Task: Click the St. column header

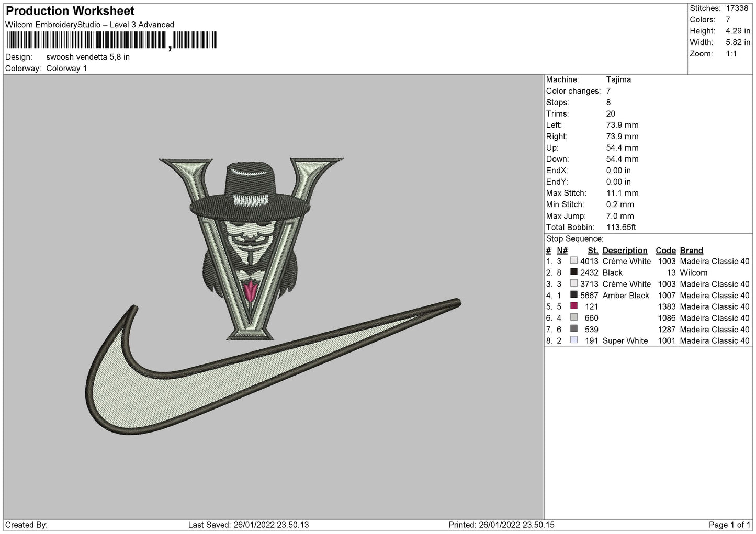Action: pyautogui.click(x=593, y=251)
